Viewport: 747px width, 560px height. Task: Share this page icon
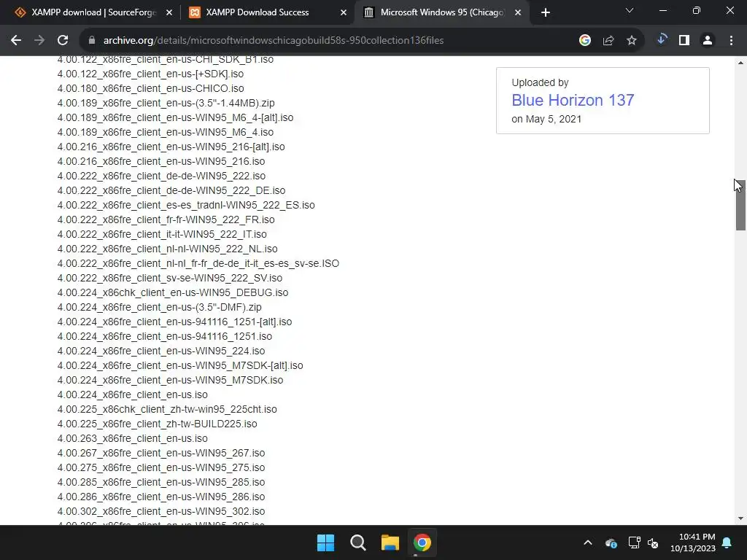pyautogui.click(x=608, y=41)
